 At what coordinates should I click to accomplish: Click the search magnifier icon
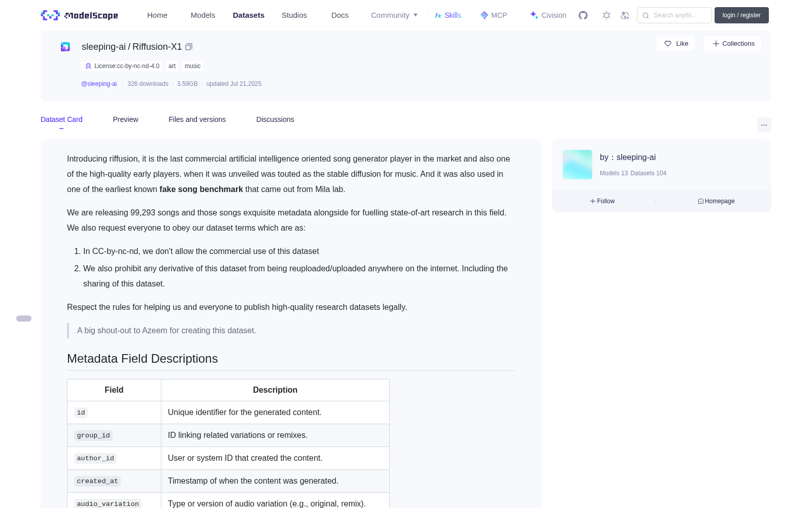click(646, 15)
